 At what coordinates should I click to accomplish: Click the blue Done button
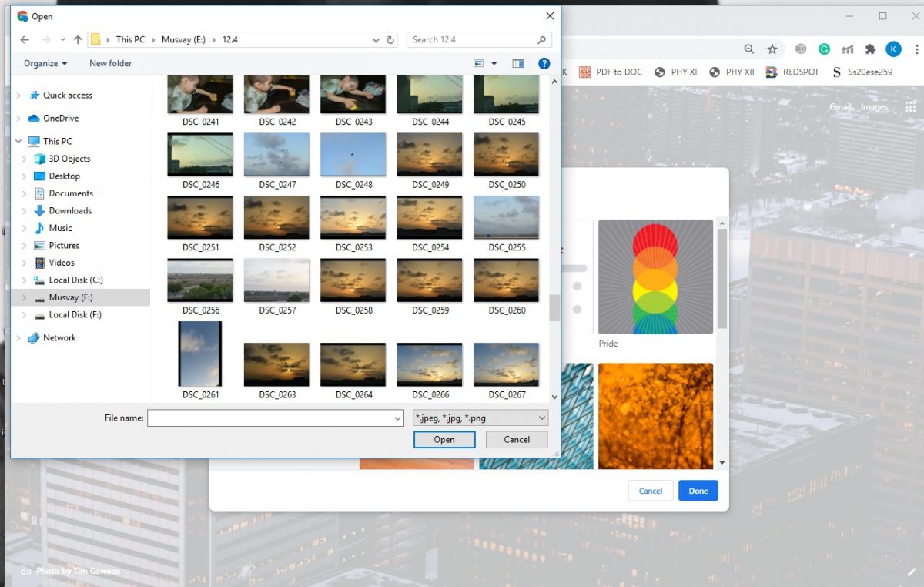pyautogui.click(x=698, y=491)
